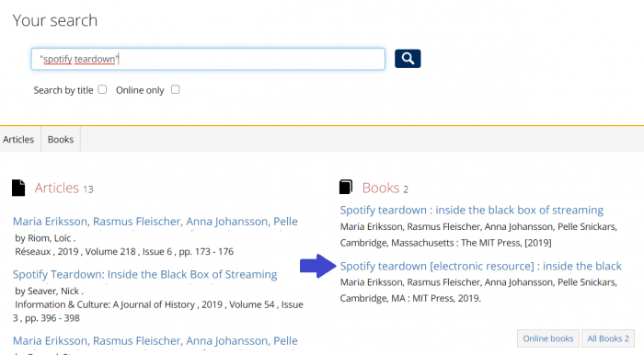Click the Your search page heading
644x355 pixels.
coord(55,20)
